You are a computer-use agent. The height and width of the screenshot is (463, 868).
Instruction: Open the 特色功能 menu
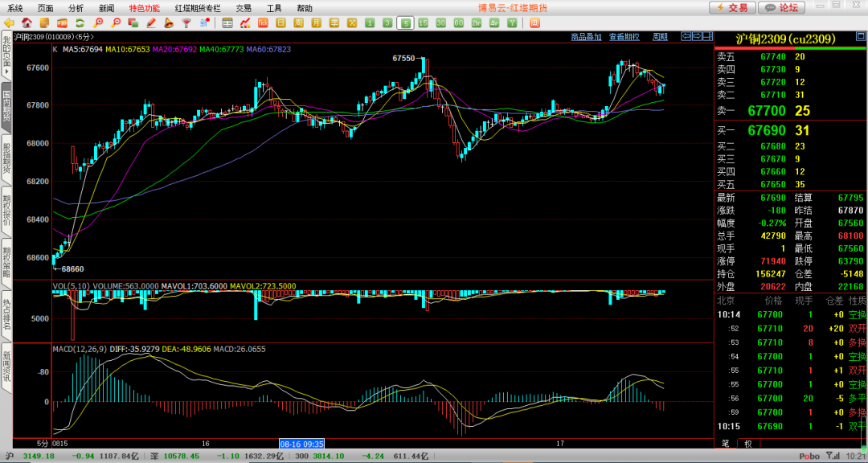click(145, 8)
